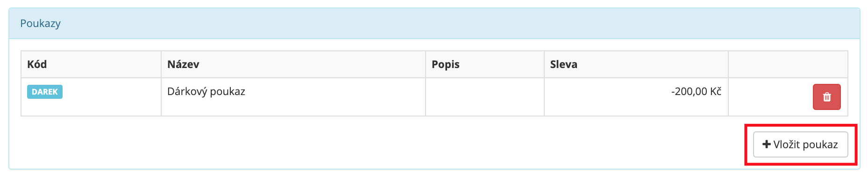
Task: Select the Kód column header
Action: (x=37, y=64)
